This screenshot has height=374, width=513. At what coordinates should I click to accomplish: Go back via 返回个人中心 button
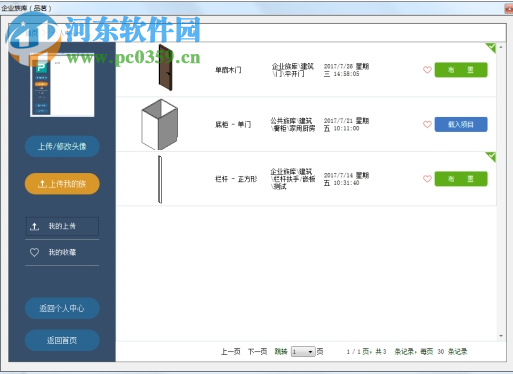[62, 308]
